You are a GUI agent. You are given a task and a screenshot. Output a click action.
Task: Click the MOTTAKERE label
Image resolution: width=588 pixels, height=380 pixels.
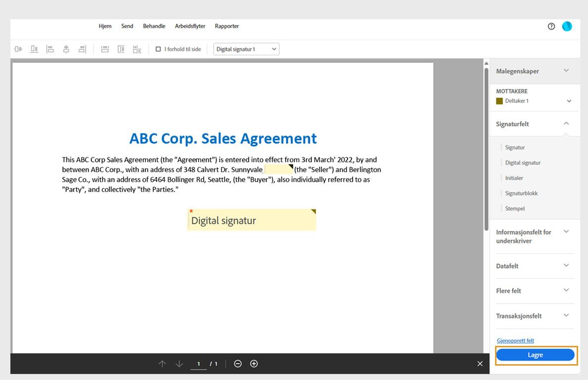click(x=512, y=91)
